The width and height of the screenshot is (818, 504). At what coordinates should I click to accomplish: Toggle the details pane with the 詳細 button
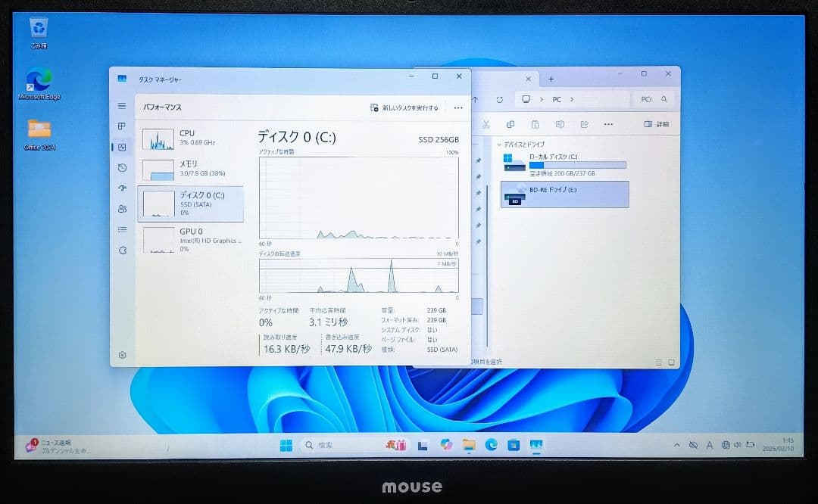point(656,123)
